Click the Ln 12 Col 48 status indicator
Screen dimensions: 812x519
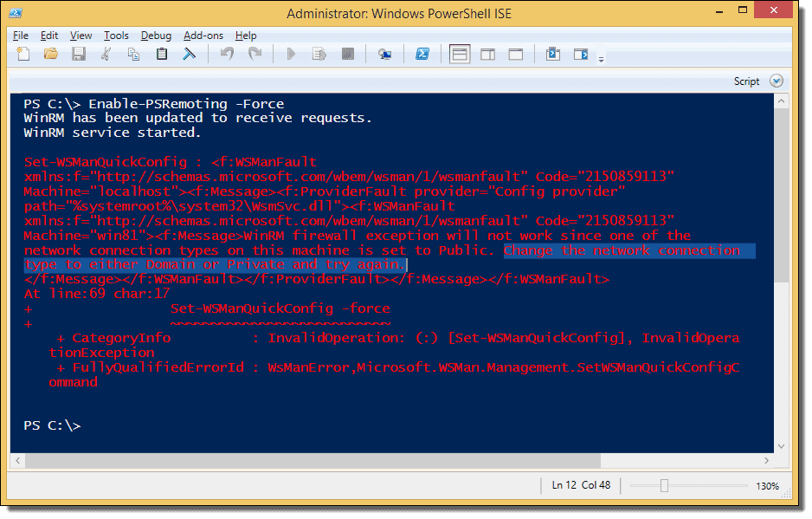[581, 485]
